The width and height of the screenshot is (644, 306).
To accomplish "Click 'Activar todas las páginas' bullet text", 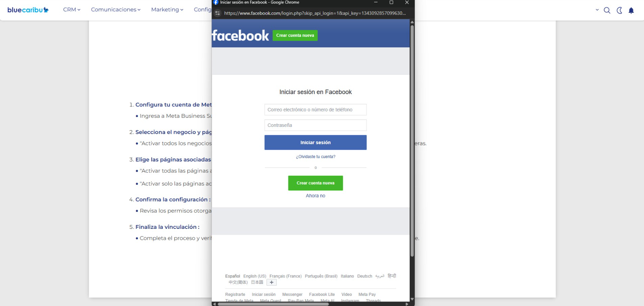I will [176, 171].
